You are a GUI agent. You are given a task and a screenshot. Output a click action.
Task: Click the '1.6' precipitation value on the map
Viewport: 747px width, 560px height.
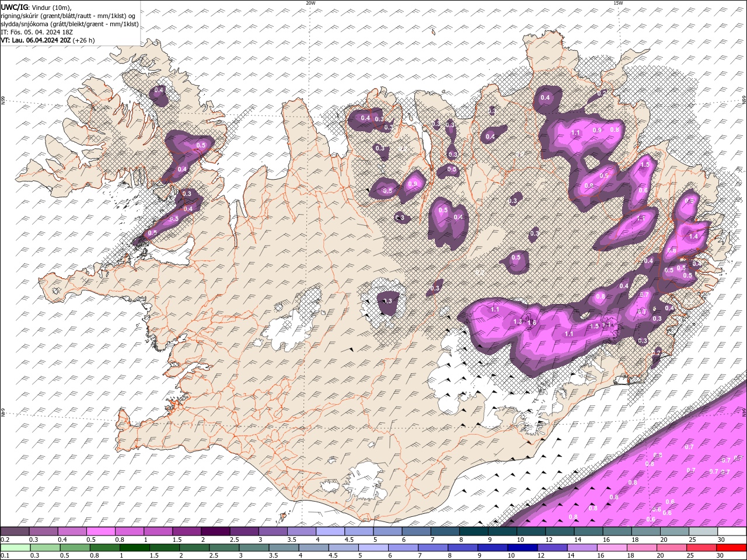click(x=532, y=323)
